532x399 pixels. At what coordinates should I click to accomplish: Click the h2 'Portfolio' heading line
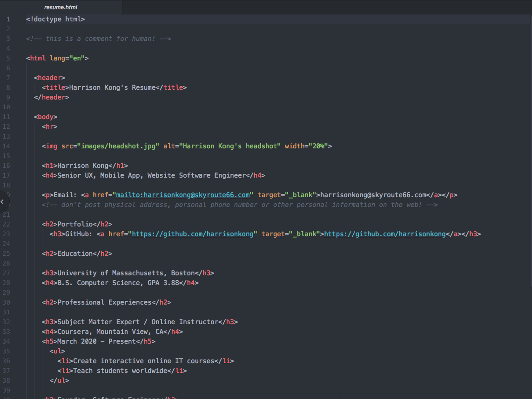pyautogui.click(x=77, y=224)
